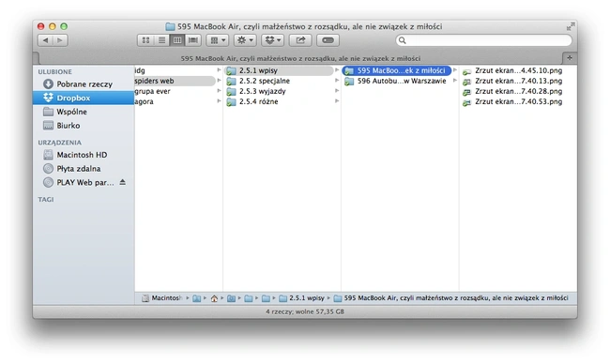The height and width of the screenshot is (364, 610).
Task: Click the 596 Autobu…w Warszawie folder icon
Action: [x=349, y=82]
